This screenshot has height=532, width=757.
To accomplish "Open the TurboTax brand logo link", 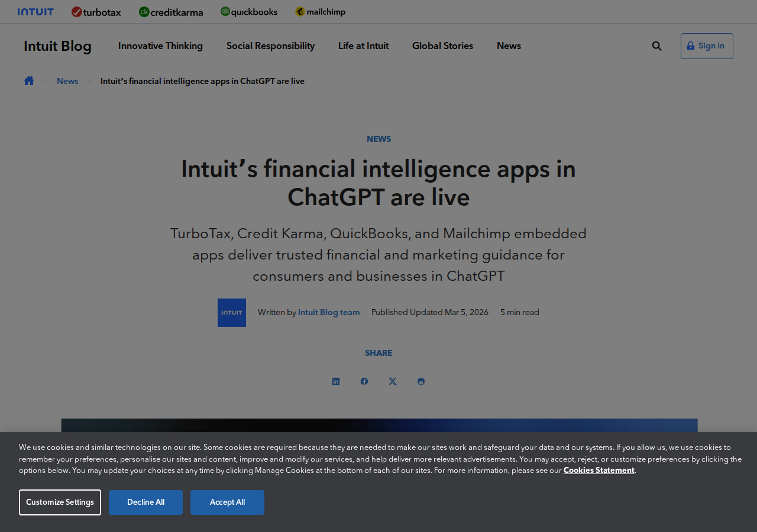I will (96, 12).
